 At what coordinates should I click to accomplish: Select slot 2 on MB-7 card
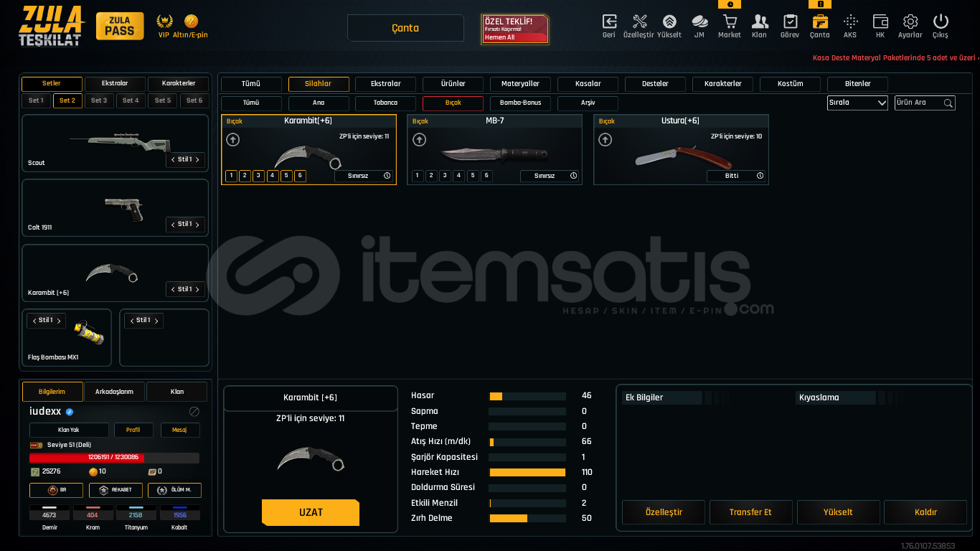pos(430,176)
